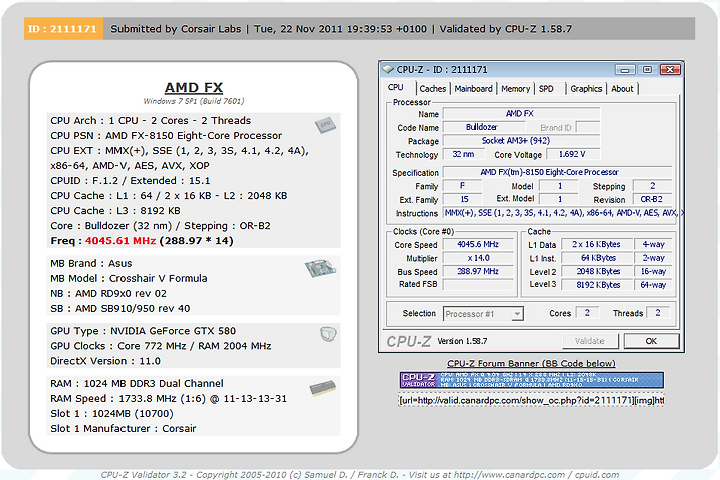This screenshot has width=720, height=480.
Task: Open the About tab
Action: (622, 89)
